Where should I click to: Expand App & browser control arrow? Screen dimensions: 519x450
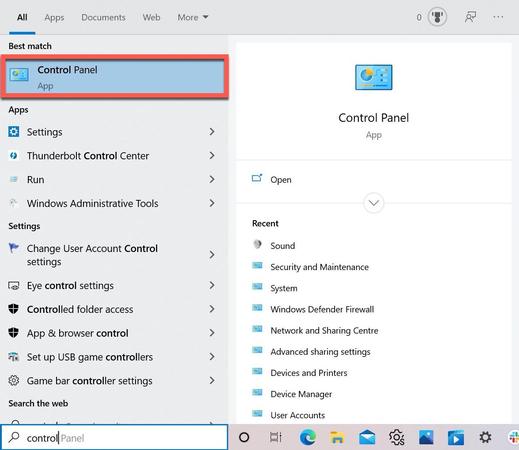coord(212,333)
